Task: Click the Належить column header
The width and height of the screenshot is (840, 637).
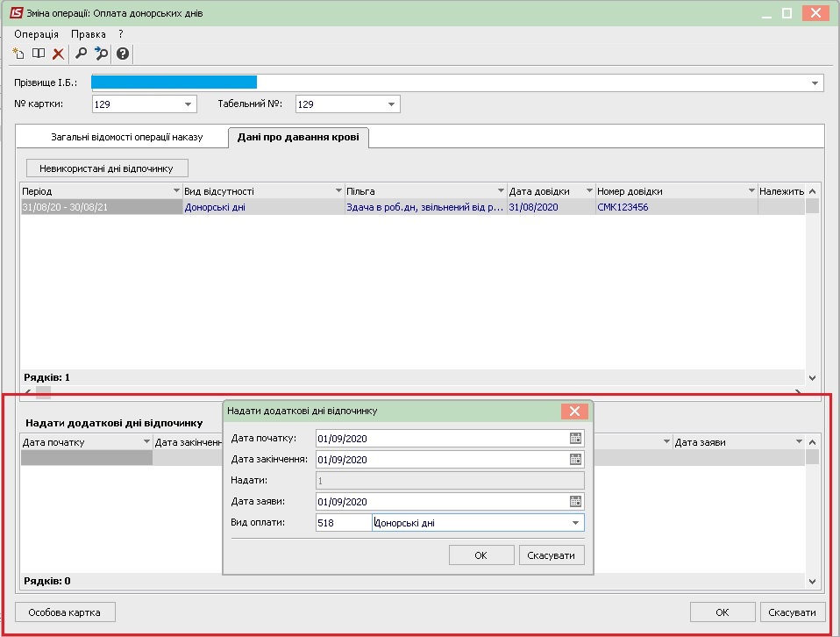Action: tap(781, 191)
